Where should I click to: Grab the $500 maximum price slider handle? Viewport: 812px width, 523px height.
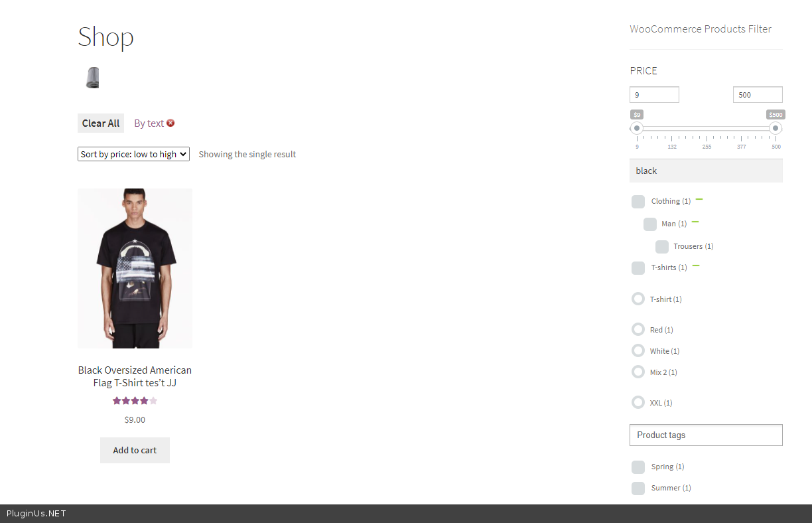point(776,128)
